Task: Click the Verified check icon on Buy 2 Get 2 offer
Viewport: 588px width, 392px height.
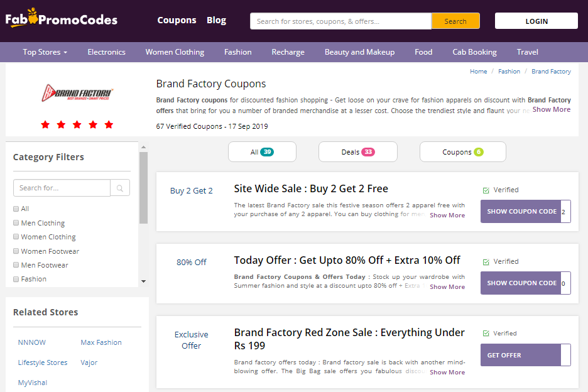Action: point(486,190)
